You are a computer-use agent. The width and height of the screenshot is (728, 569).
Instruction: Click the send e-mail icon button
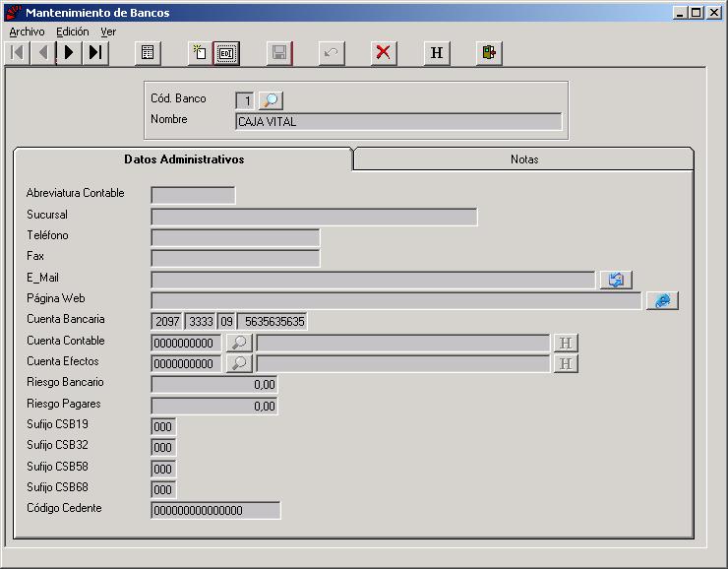click(616, 280)
